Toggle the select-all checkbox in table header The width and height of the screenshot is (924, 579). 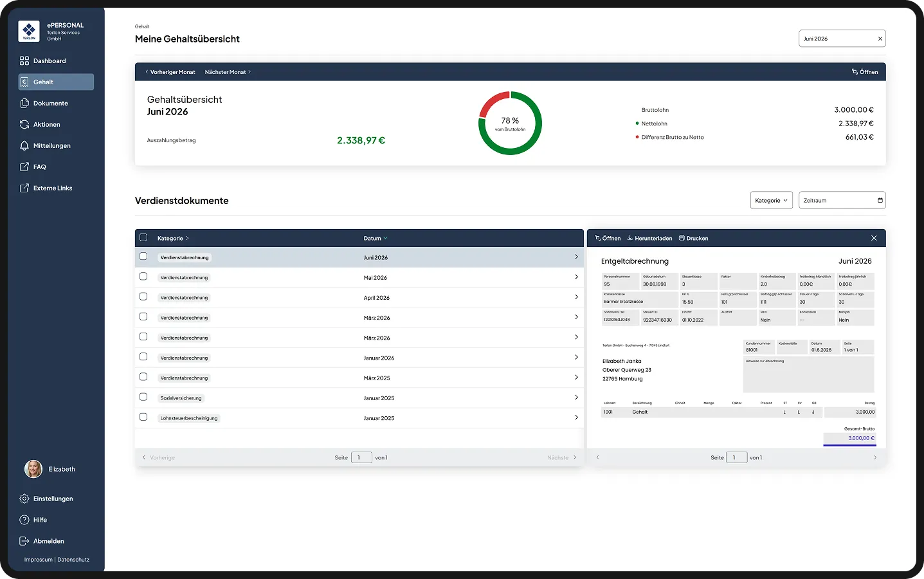pyautogui.click(x=143, y=237)
